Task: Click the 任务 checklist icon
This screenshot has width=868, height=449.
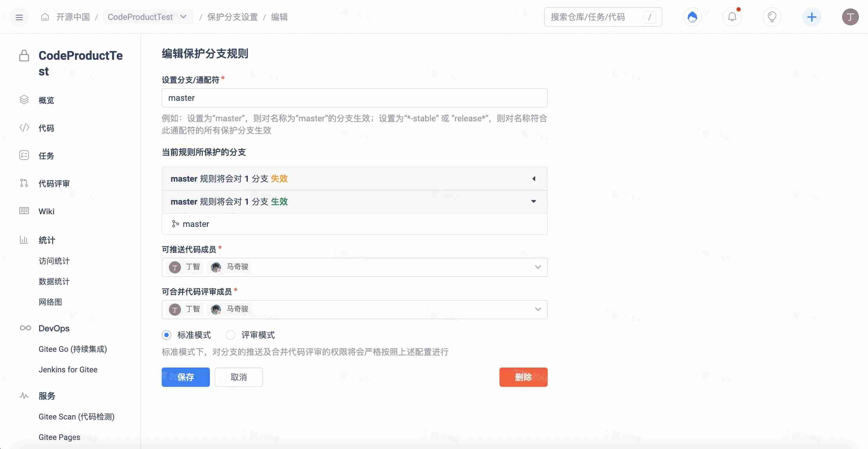Action: tap(24, 155)
